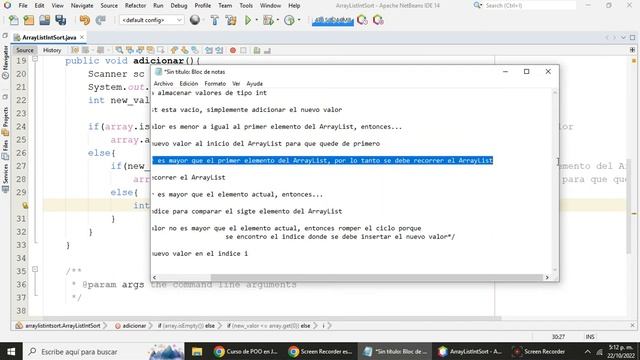Image resolution: width=640 pixels, height=360 pixels.
Task: Open Chrome Curso de POO taskbar item
Action: coord(246,351)
